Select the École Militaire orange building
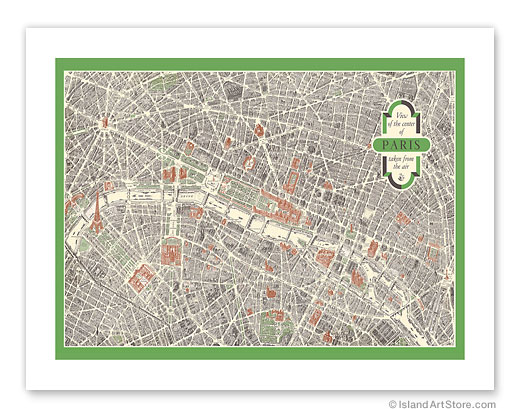 pyautogui.click(x=141, y=277)
